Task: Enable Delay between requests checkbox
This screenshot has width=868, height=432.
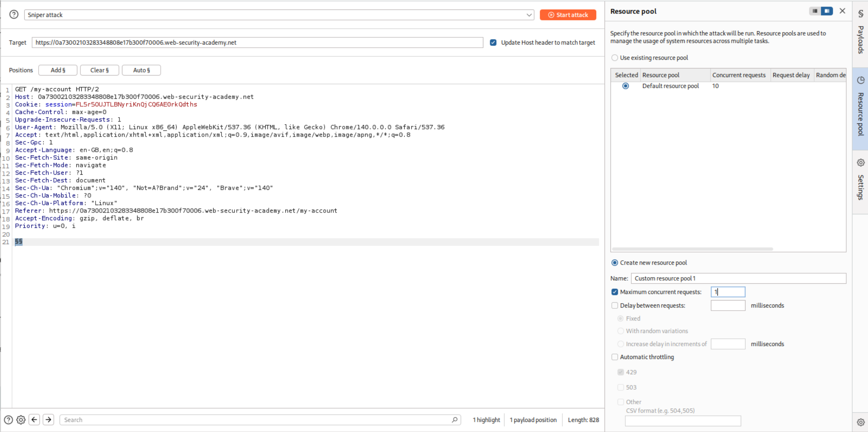Action: coord(615,305)
